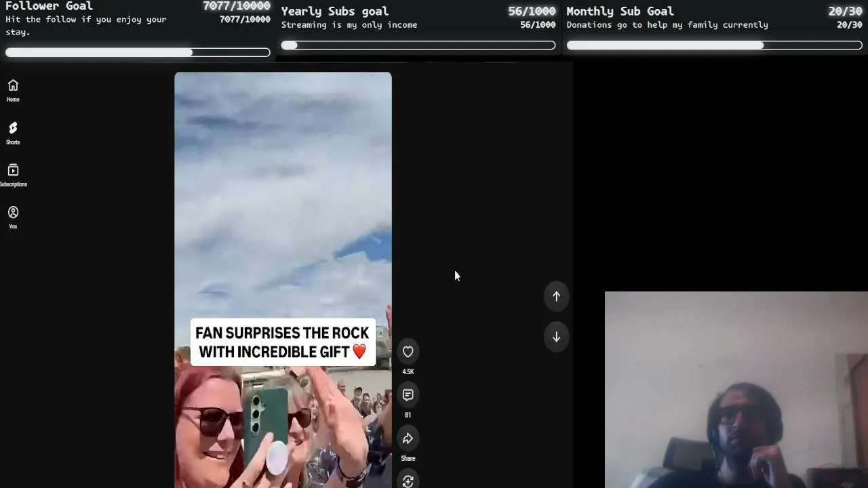868x488 pixels.
Task: Open Shorts from the left sidebar
Action: tap(13, 133)
